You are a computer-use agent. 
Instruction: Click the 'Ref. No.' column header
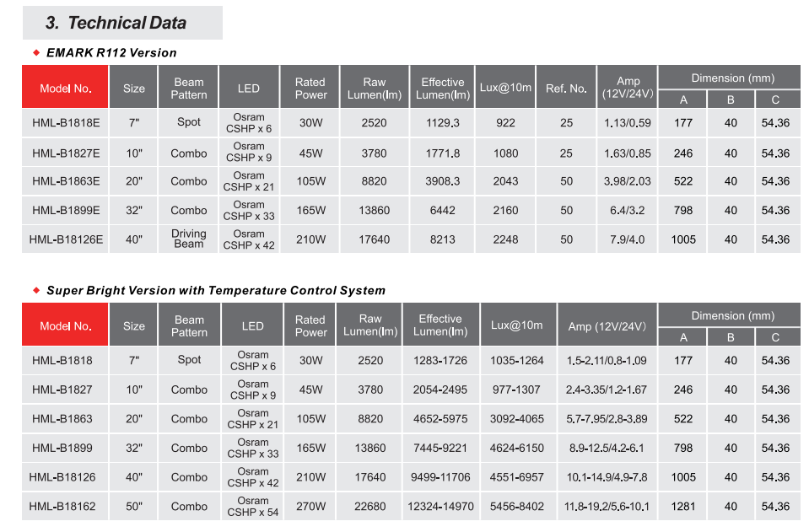click(566, 88)
